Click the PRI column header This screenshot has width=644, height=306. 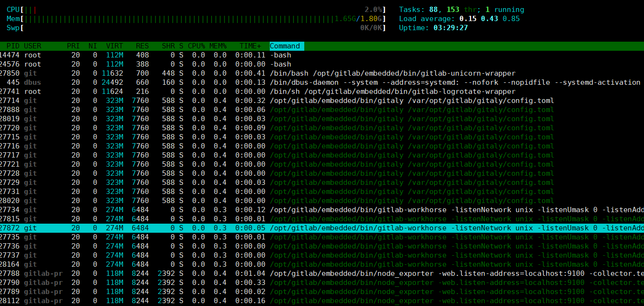click(x=73, y=46)
